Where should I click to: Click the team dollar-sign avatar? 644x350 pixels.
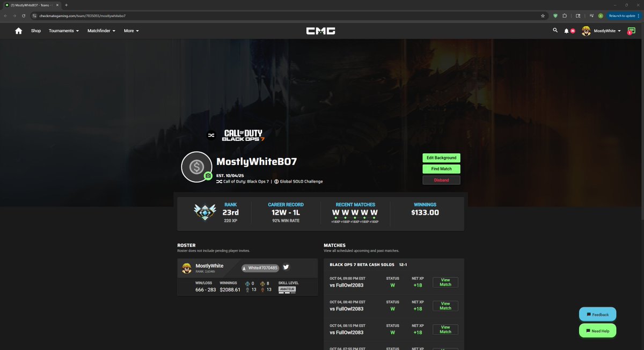point(197,167)
